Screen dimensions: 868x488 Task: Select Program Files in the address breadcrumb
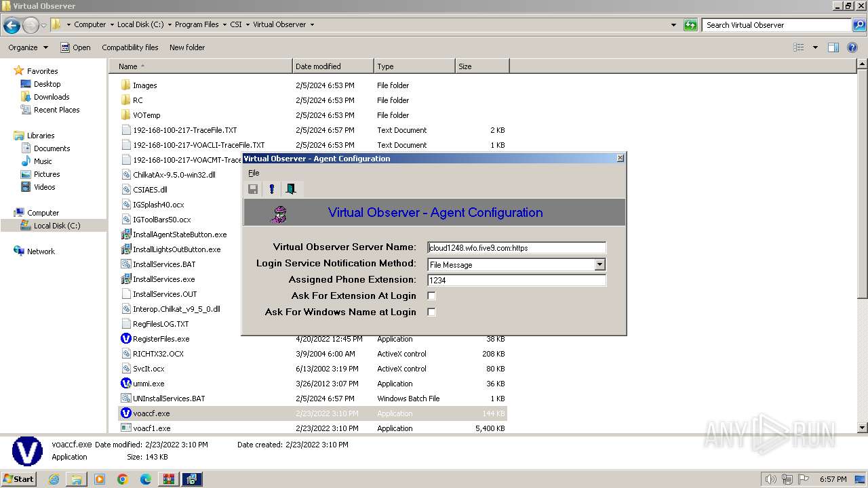coord(197,24)
